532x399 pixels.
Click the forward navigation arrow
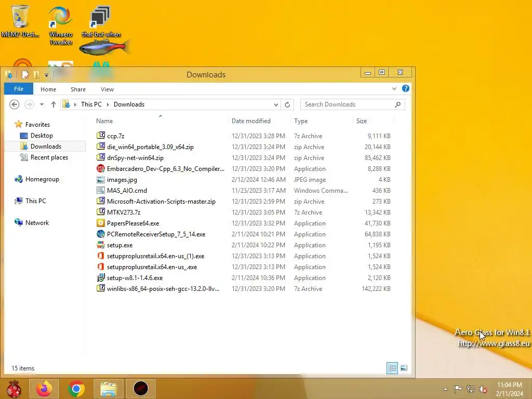[29, 104]
